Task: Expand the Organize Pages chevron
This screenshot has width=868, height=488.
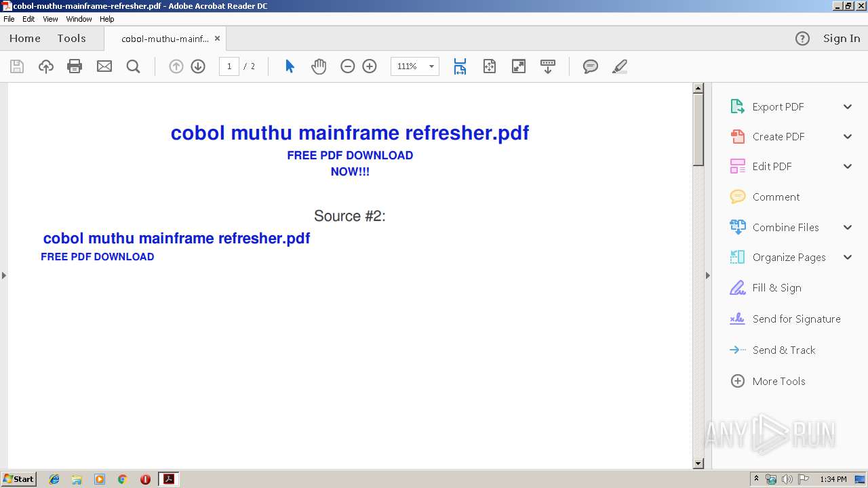Action: click(848, 257)
